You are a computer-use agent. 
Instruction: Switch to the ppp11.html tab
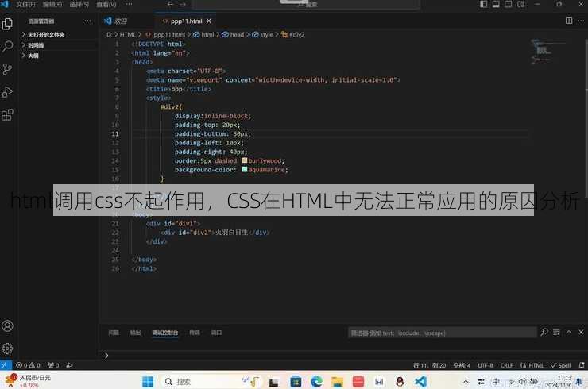tap(187, 21)
